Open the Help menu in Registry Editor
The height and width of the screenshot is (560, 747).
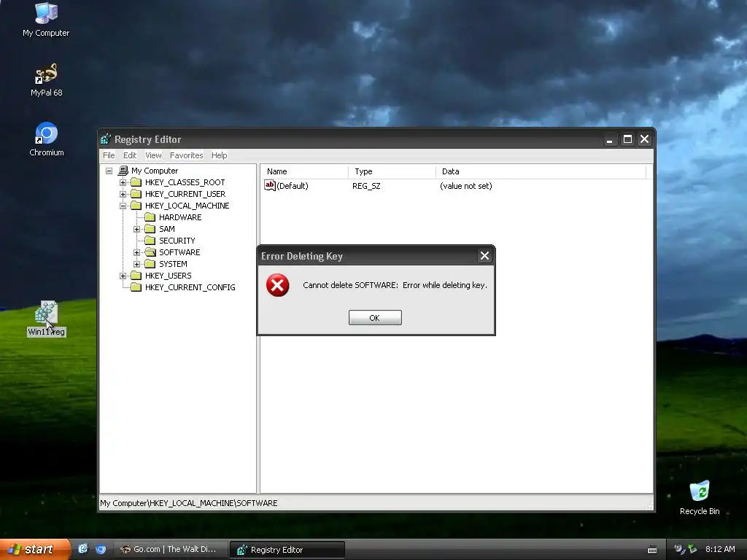219,155
